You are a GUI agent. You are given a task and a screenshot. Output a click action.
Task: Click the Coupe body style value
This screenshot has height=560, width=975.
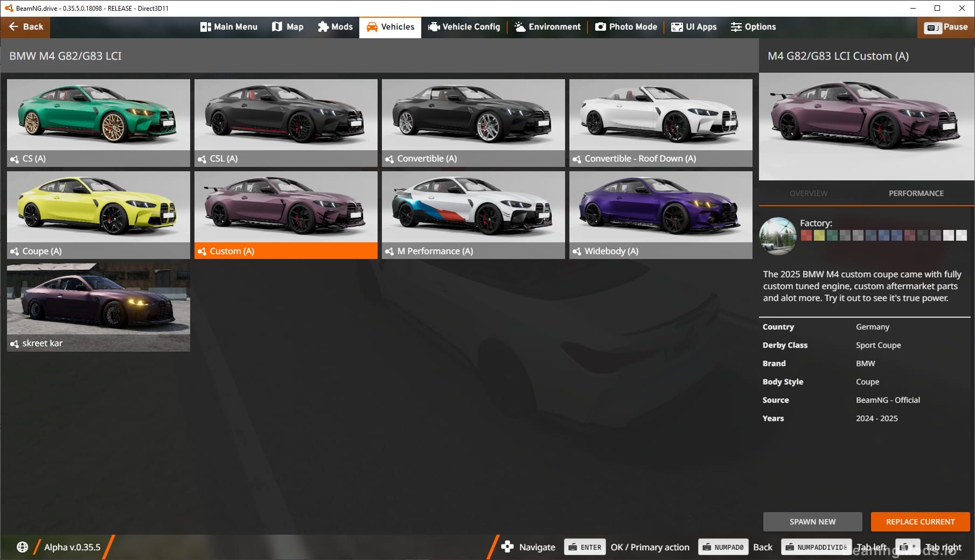(x=868, y=382)
